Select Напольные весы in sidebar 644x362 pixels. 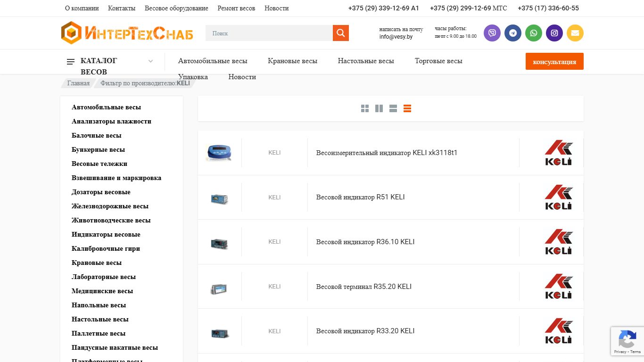(99, 305)
